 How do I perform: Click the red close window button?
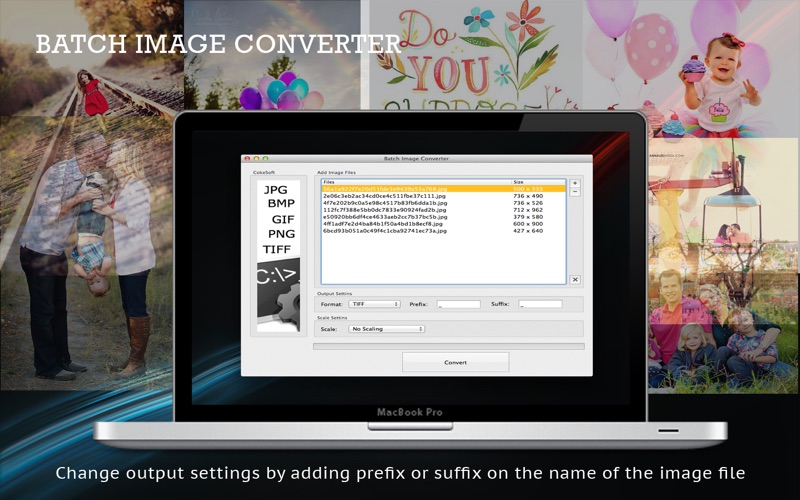[x=247, y=158]
